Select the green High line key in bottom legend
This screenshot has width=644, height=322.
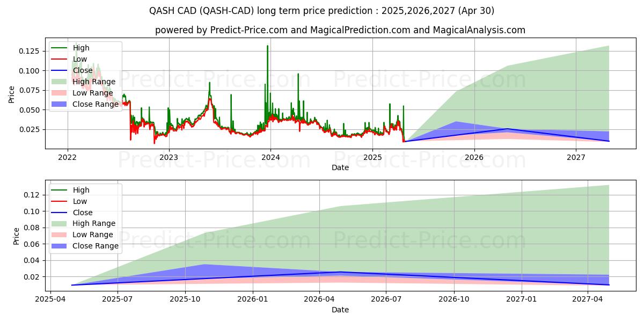click(59, 189)
